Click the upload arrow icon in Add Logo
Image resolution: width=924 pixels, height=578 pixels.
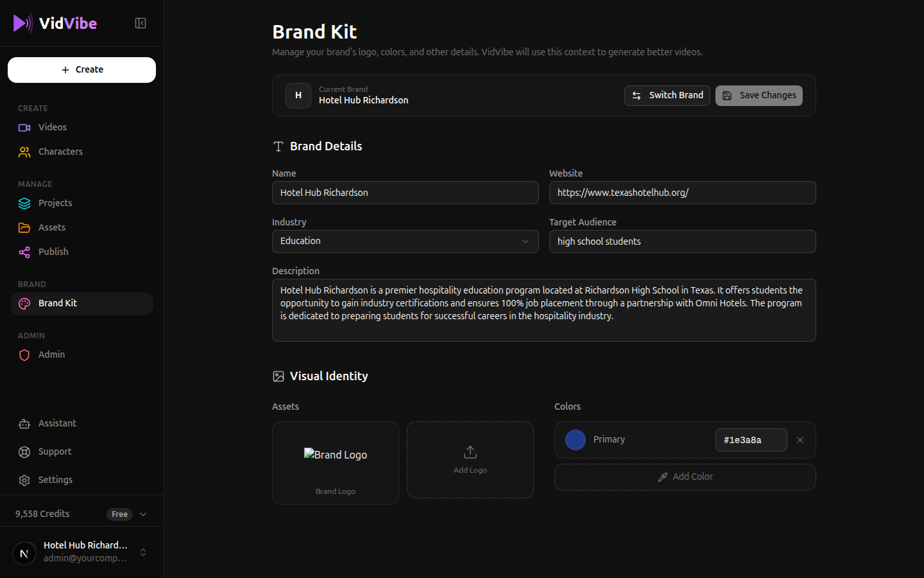[470, 452]
